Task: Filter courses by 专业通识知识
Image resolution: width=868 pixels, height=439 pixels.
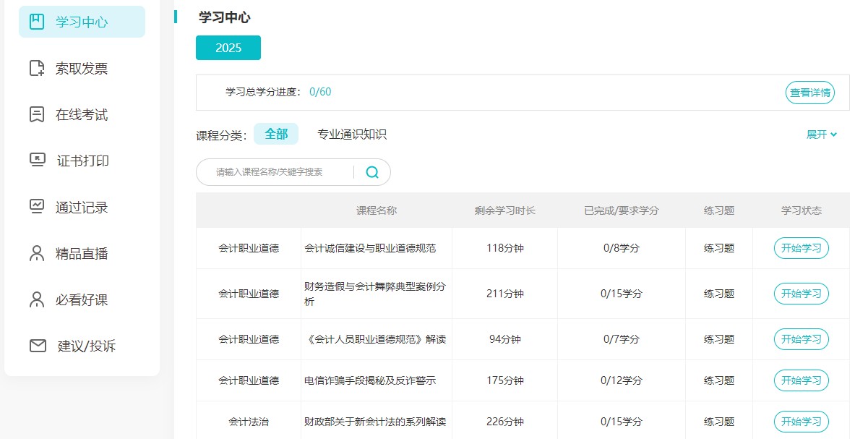Action: [352, 135]
